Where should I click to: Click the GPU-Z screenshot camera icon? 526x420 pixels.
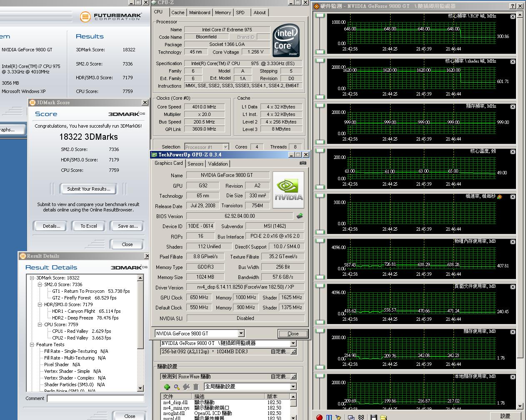click(303, 163)
